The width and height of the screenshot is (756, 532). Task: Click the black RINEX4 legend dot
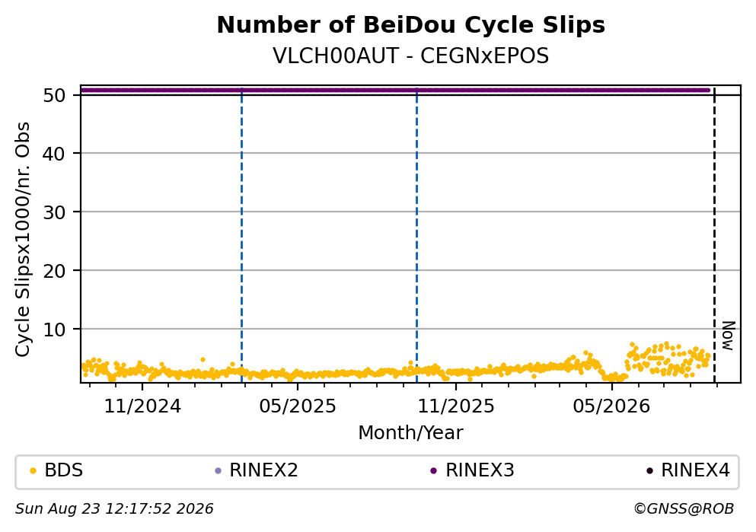click(x=649, y=471)
